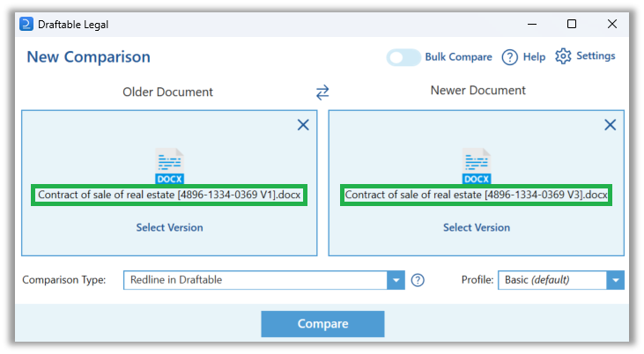Click the Draftable Legal app logo
The width and height of the screenshot is (644, 354).
tap(26, 24)
